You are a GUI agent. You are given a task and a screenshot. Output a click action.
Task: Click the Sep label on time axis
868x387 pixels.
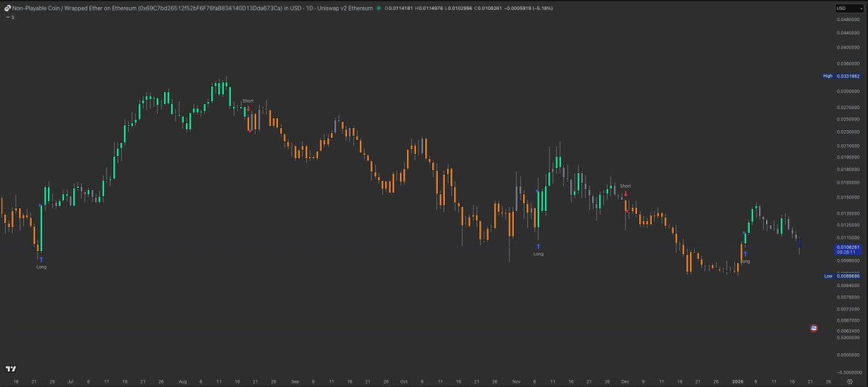tap(295, 381)
